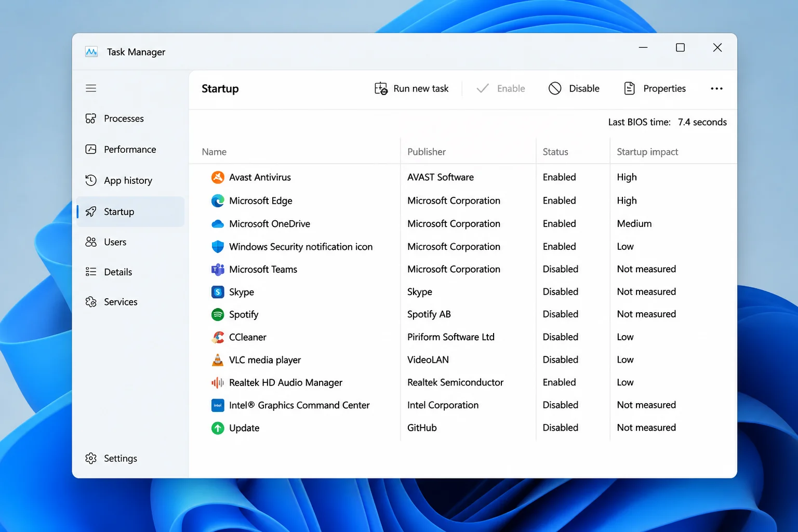Click the Microsoft Edge app icon
Screen dimensions: 798x532
[218, 201]
